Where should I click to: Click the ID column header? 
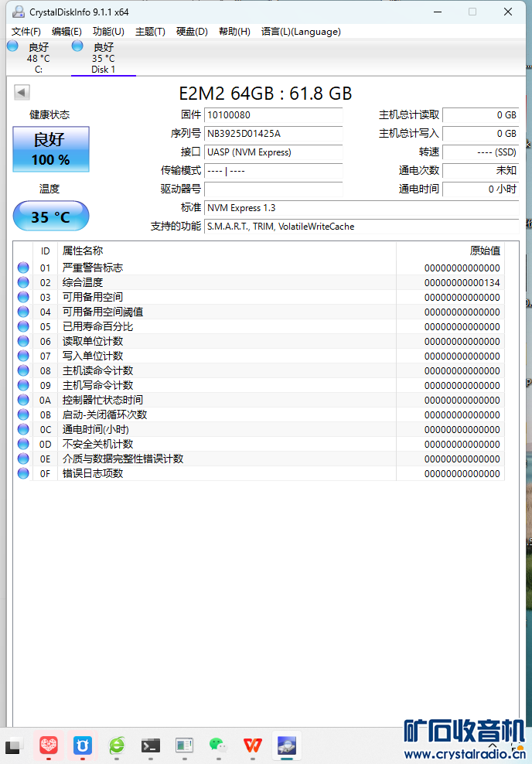tap(46, 251)
